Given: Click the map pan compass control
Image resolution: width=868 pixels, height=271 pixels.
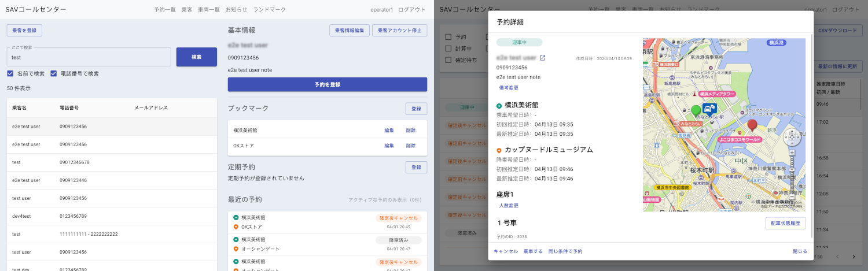Looking at the screenshot, I should tap(792, 138).
